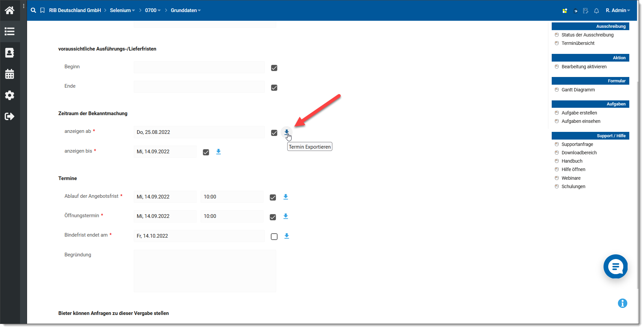Export 'Bindefrist endet am' appointment icon
The image size is (644, 329).
[x=287, y=236]
